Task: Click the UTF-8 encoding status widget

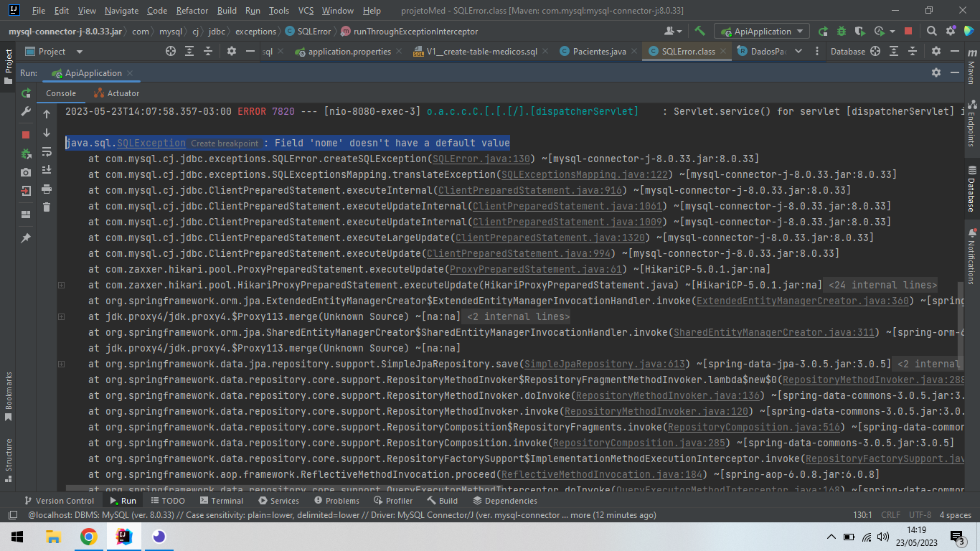Action: click(920, 515)
